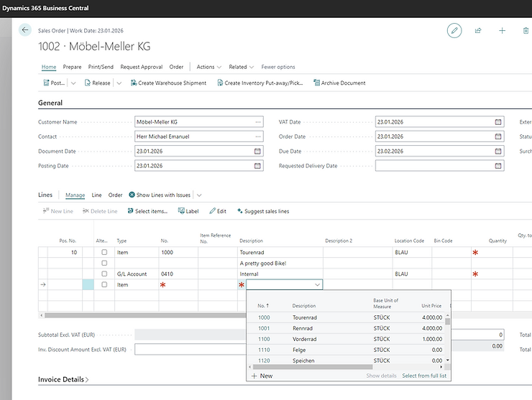The height and width of the screenshot is (400, 532).
Task: Click the Archive Document icon
Action: [x=316, y=83]
